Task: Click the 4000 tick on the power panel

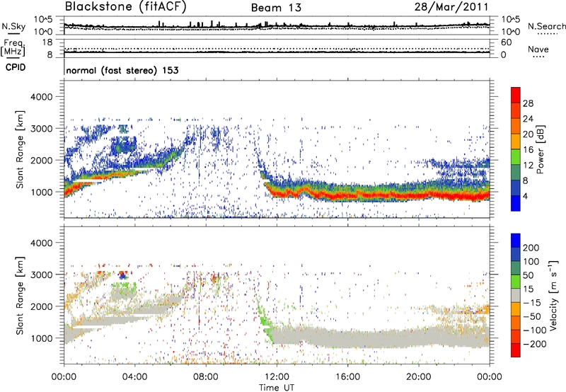Action: [x=41, y=97]
